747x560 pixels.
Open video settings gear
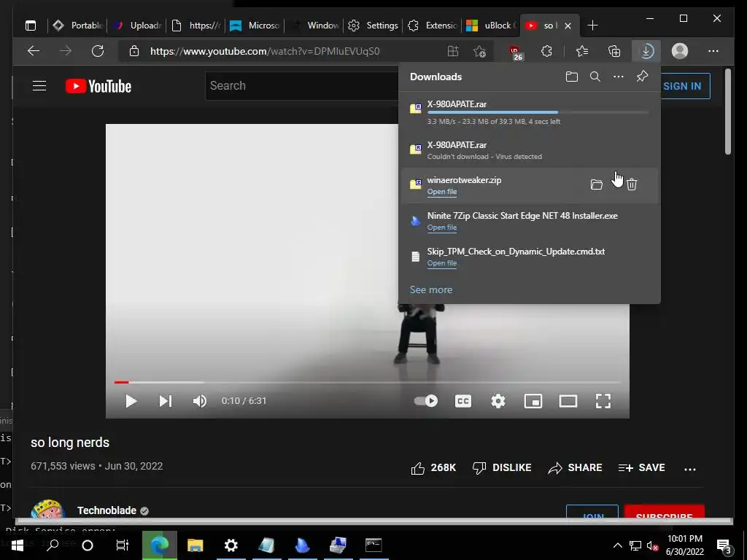498,401
